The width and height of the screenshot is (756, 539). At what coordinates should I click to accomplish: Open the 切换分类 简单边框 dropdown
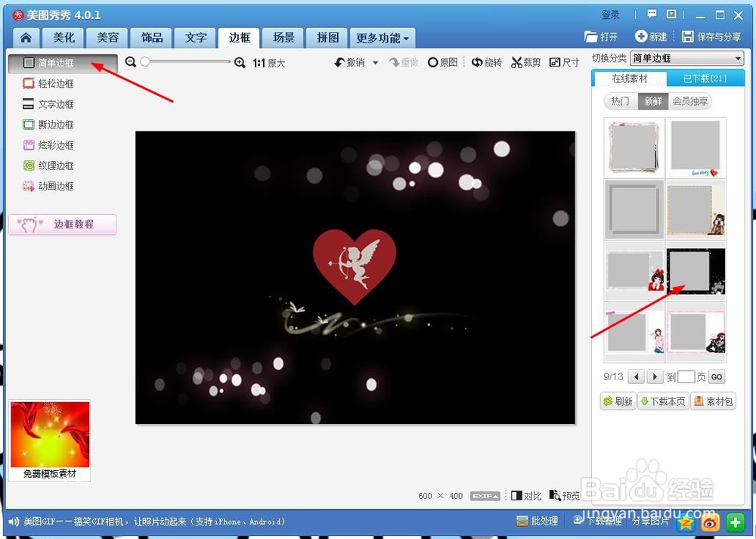686,58
